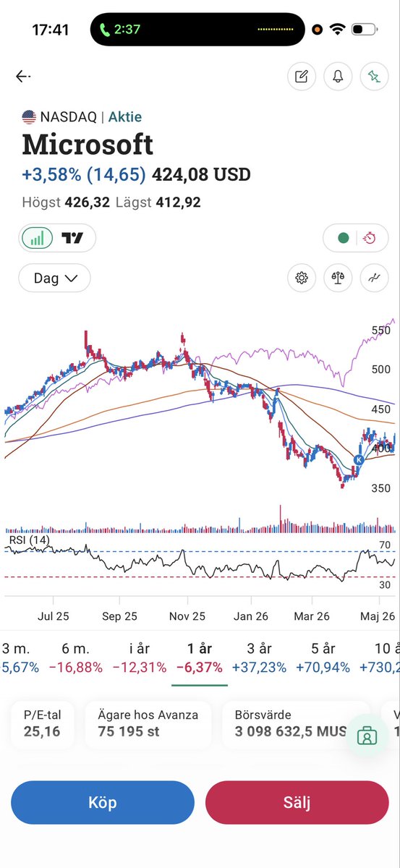Tap the K event marker on chart

pos(359,459)
